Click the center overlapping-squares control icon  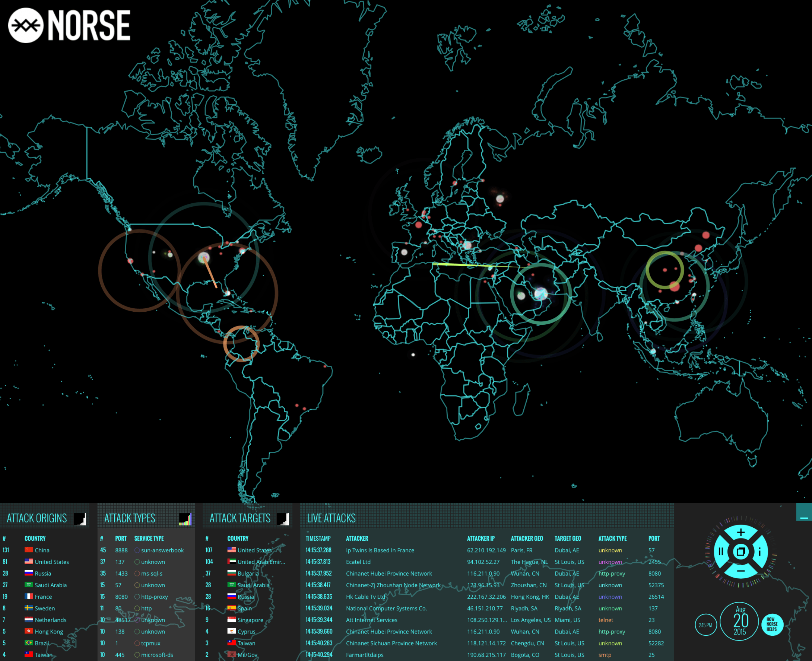pyautogui.click(x=740, y=552)
